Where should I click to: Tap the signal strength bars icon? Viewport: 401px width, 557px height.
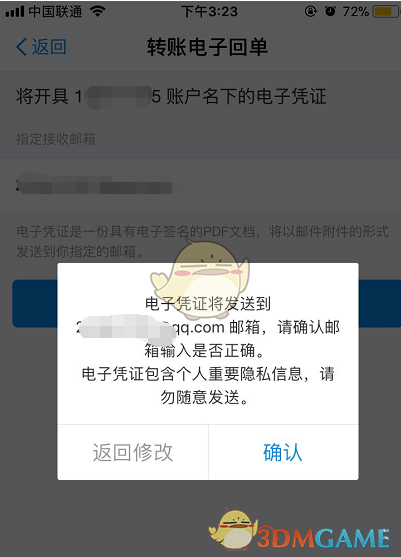tap(15, 12)
